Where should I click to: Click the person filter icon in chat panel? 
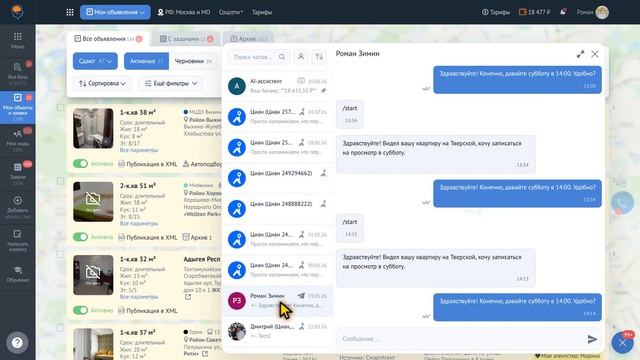click(301, 57)
